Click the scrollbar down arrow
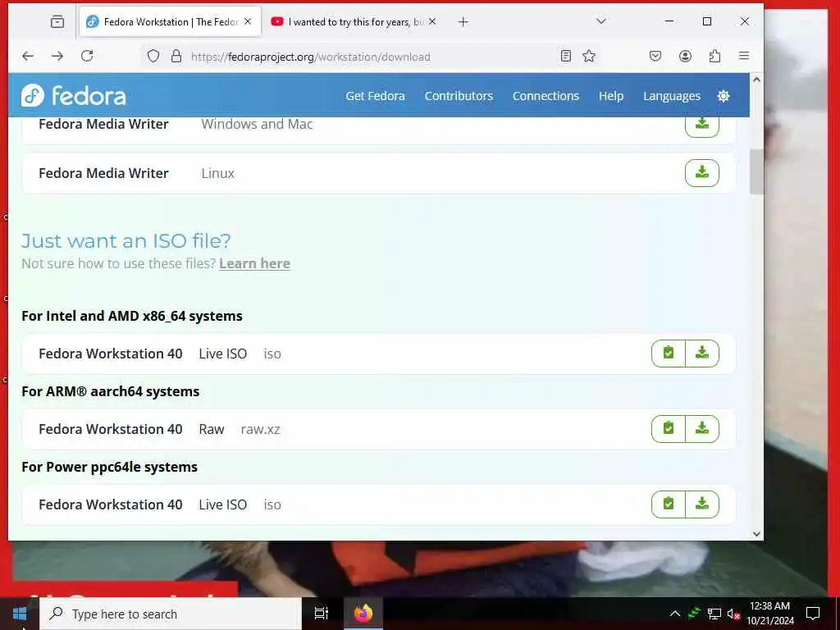Image resolution: width=840 pixels, height=630 pixels. tap(756, 533)
